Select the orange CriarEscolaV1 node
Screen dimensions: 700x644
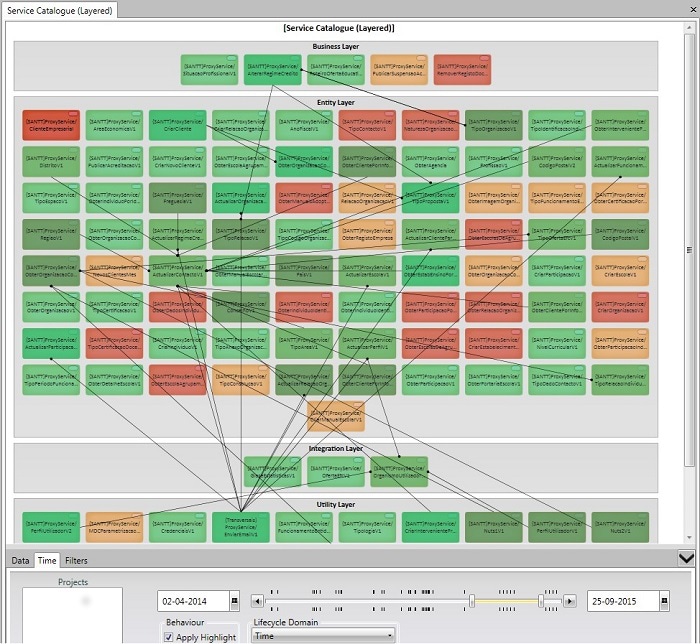620,271
